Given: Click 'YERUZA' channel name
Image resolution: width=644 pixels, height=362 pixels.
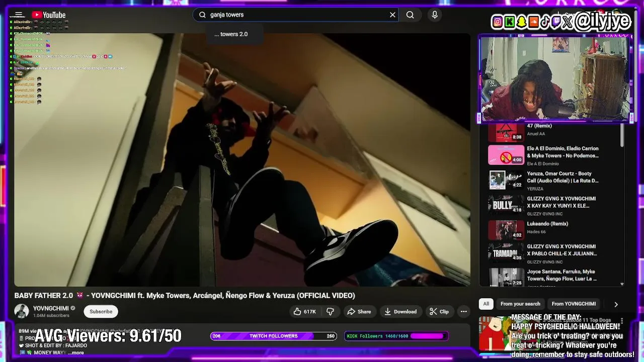Looking at the screenshot, I should [x=535, y=189].
